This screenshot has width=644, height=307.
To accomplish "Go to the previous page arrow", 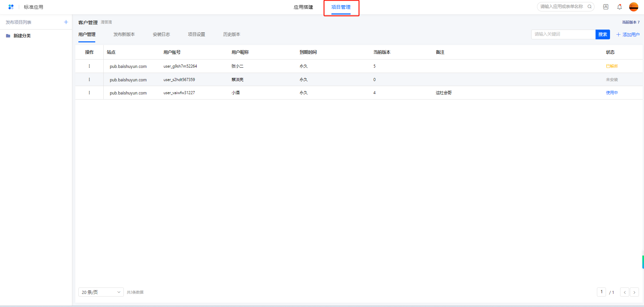I will [x=624, y=292].
